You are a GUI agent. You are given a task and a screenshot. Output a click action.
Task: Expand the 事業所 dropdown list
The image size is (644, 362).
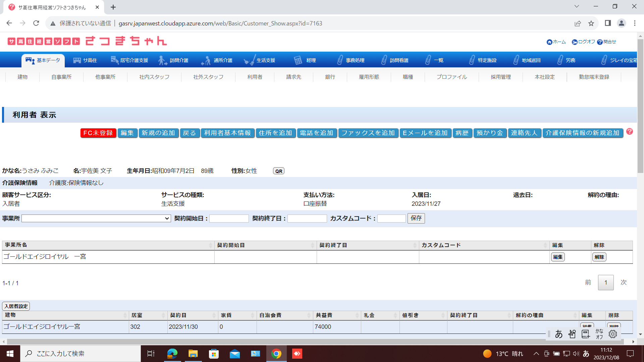pos(96,219)
